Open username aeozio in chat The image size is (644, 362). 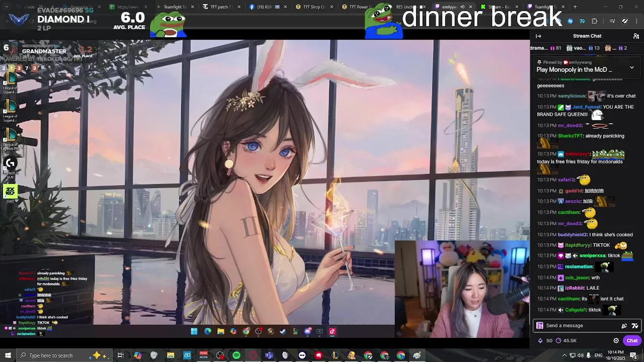pyautogui.click(x=573, y=201)
